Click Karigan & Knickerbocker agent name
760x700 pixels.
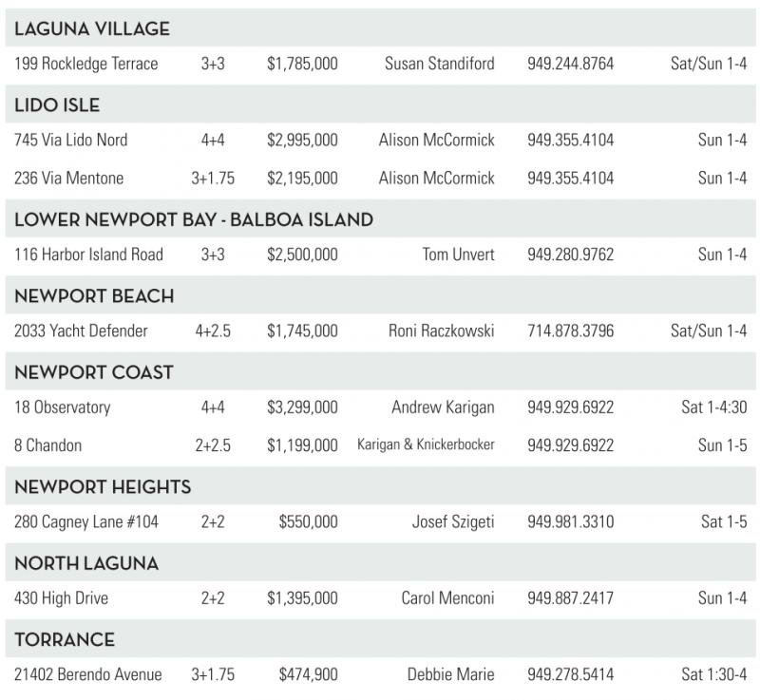(x=426, y=445)
